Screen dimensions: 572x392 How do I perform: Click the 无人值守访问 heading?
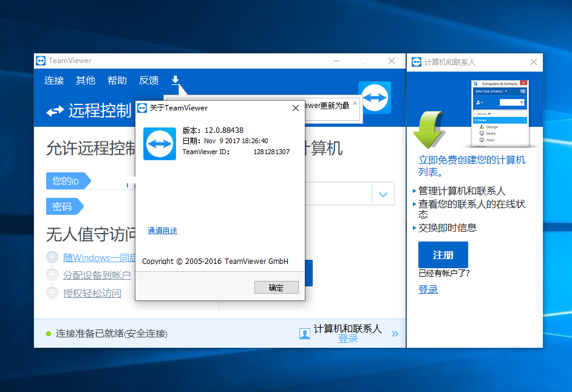91,234
